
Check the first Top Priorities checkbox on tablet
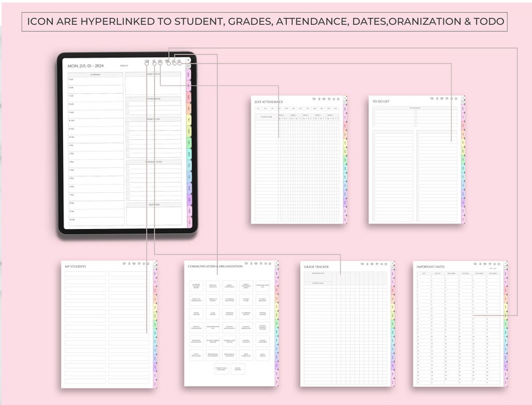[128, 103]
